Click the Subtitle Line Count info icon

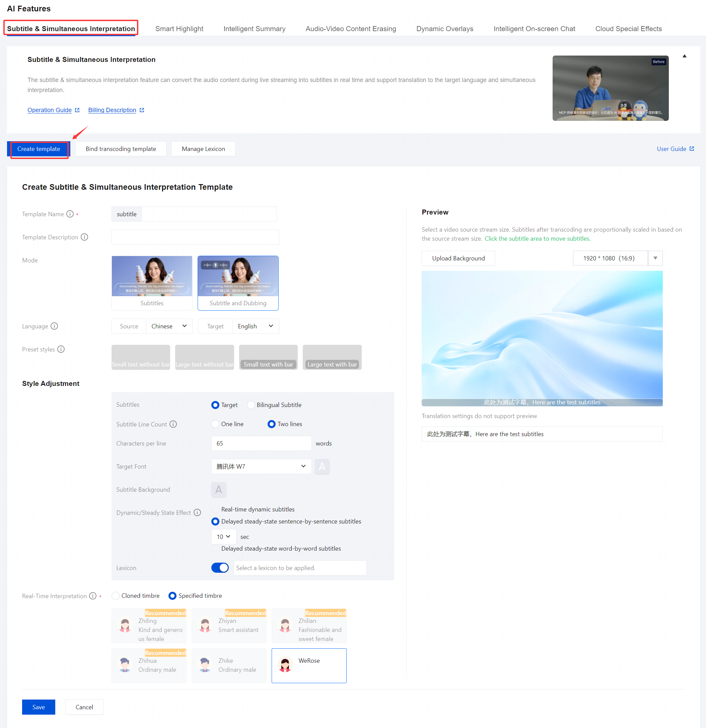[x=173, y=424]
